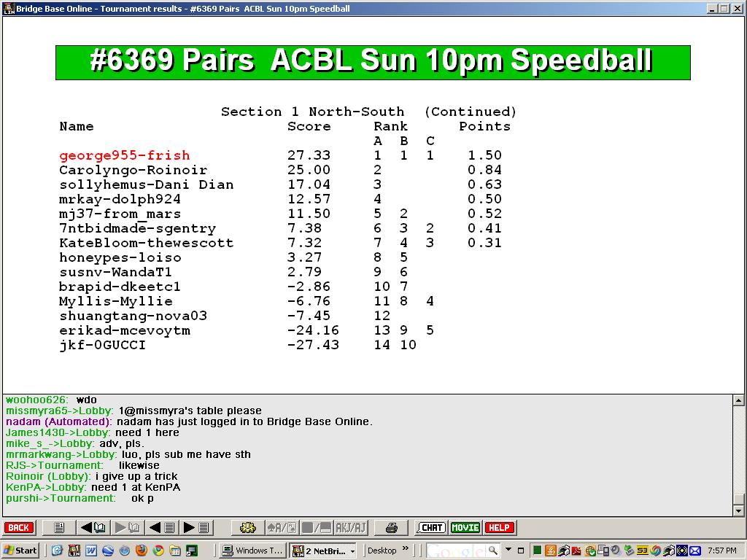This screenshot has width=747, height=560.
Task: Click the -27.43 score value
Action: [x=313, y=345]
